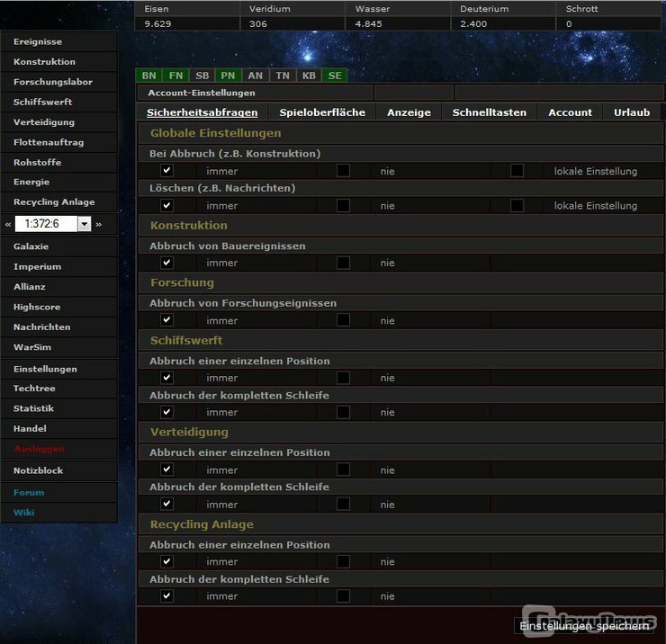Select the Account tab
The image size is (666, 644).
point(570,112)
